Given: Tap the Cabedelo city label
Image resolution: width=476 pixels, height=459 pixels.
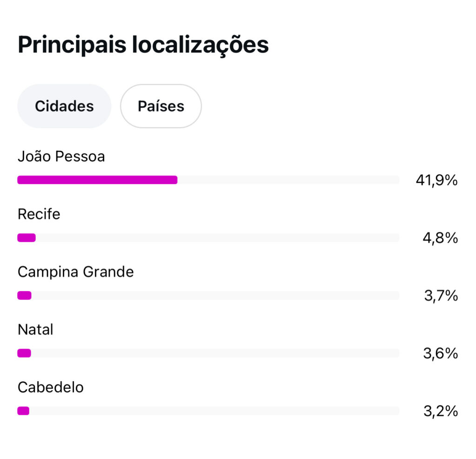Looking at the screenshot, I should point(51,387).
